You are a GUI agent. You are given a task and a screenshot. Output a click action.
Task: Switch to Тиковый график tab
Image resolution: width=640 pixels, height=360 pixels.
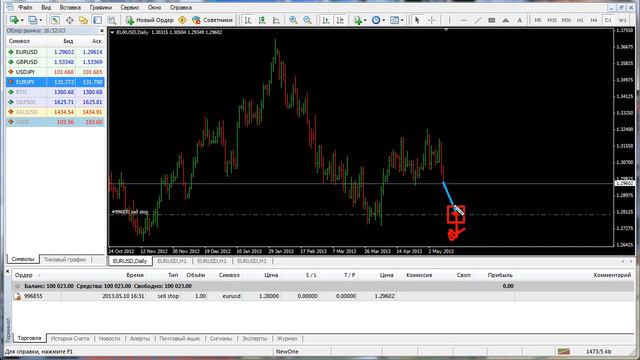65,260
